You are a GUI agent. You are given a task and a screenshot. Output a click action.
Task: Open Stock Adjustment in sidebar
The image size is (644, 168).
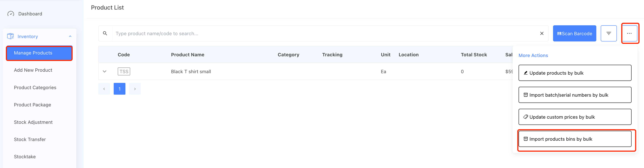coord(33,122)
